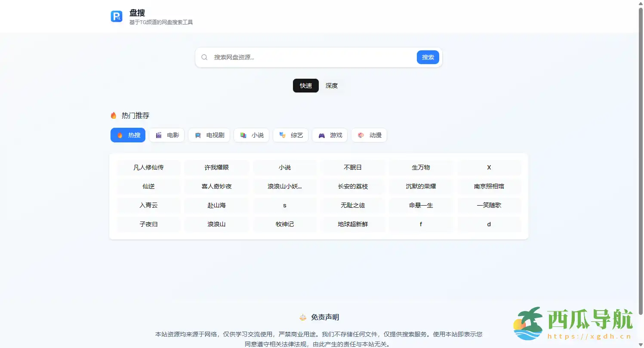Click the 牧神记 hot search tag
The image size is (644, 348).
pos(285,224)
